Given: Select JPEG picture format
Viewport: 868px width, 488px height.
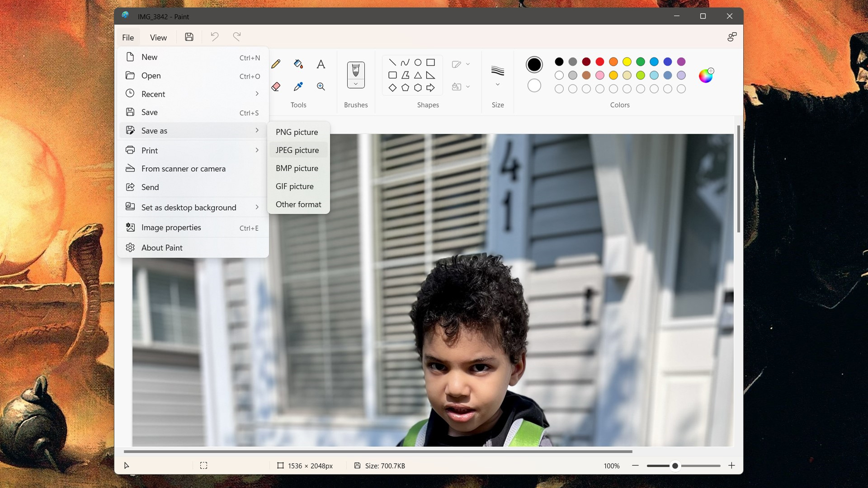Looking at the screenshot, I should pyautogui.click(x=297, y=150).
